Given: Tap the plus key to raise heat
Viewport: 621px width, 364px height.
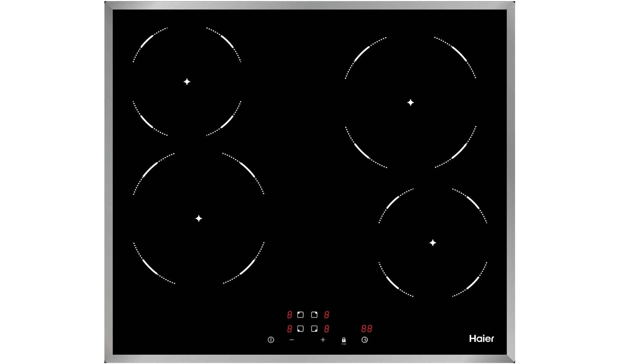Looking at the screenshot, I should [x=323, y=340].
